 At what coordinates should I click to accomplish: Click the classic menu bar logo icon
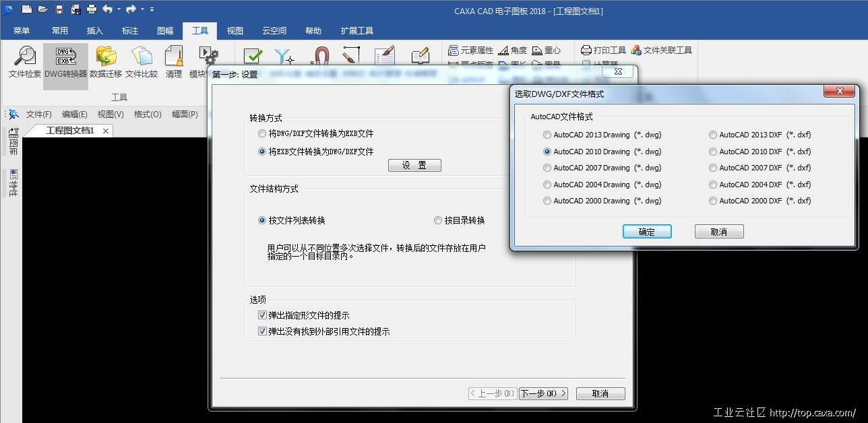click(x=13, y=115)
